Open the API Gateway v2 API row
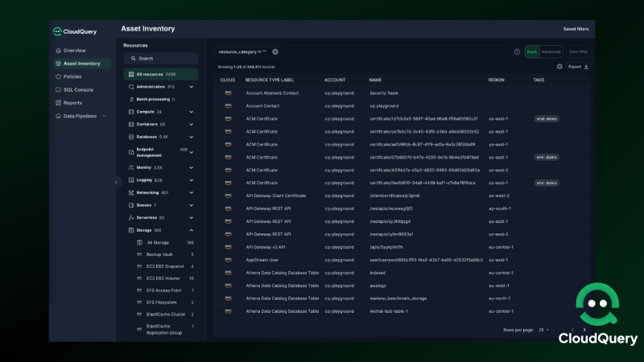This screenshot has height=362, width=644. [x=402, y=247]
